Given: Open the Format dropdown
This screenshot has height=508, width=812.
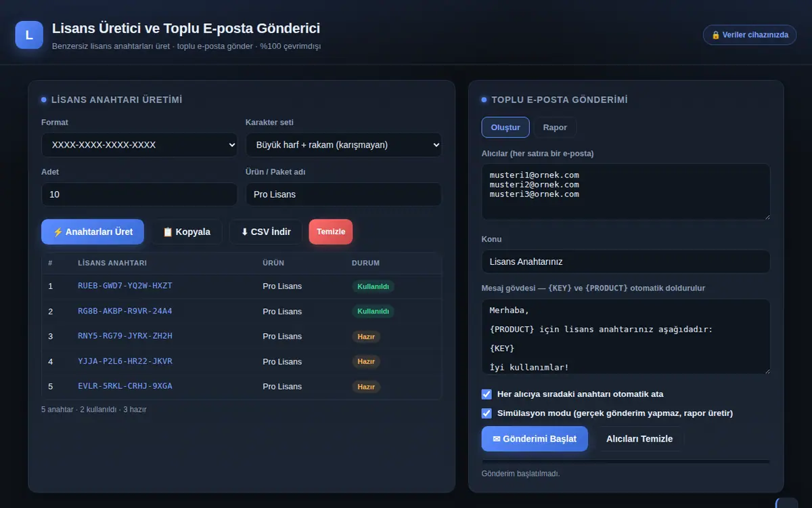Looking at the screenshot, I should [139, 145].
